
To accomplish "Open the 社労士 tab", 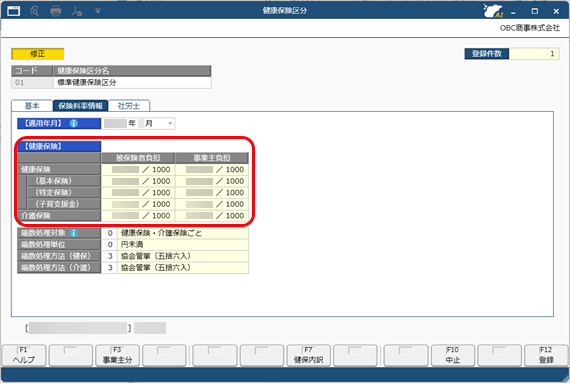I will click(129, 105).
